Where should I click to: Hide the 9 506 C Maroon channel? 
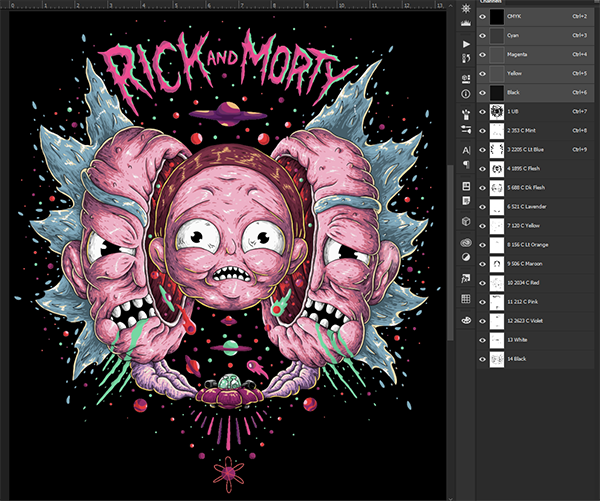(x=483, y=264)
